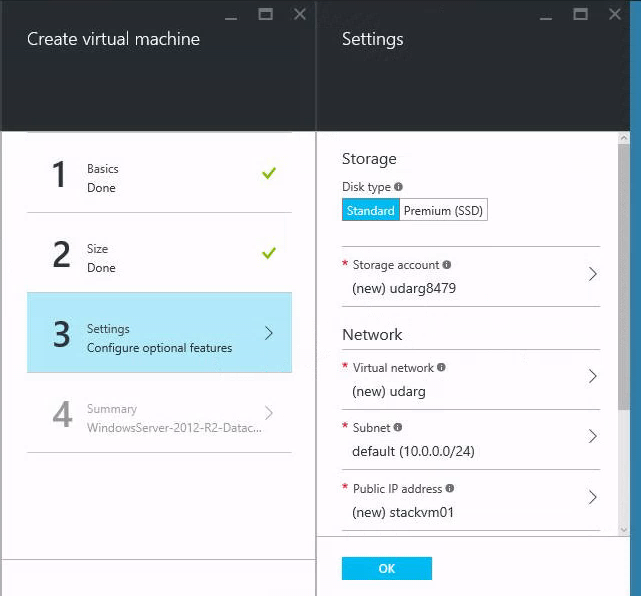641x596 pixels.
Task: Click the Virtual network info icon
Action: click(441, 367)
